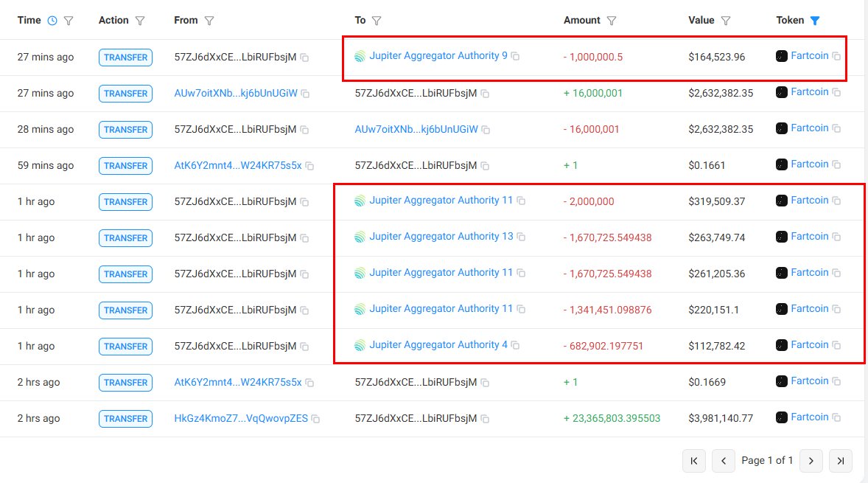Select the time 59 mins ago
868x483 pixels.
click(x=46, y=166)
